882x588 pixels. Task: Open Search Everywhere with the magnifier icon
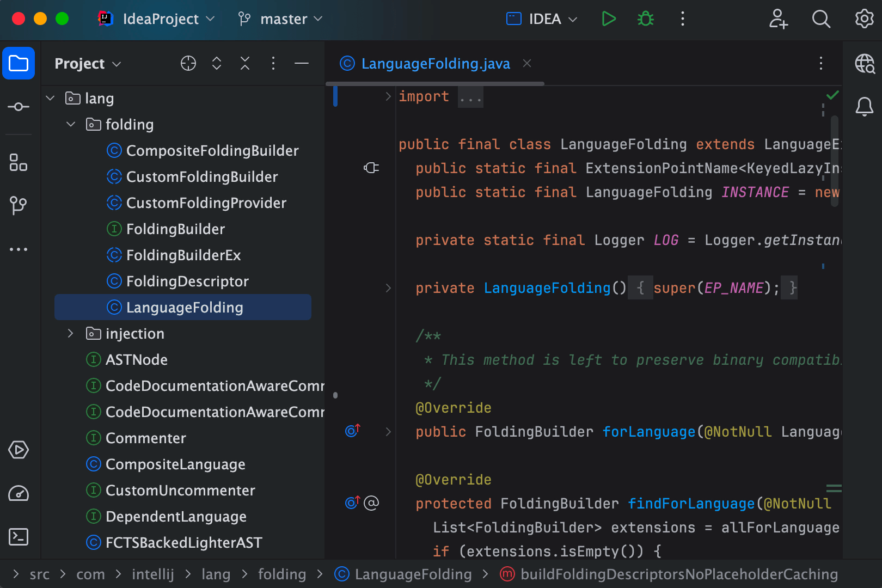coord(821,19)
